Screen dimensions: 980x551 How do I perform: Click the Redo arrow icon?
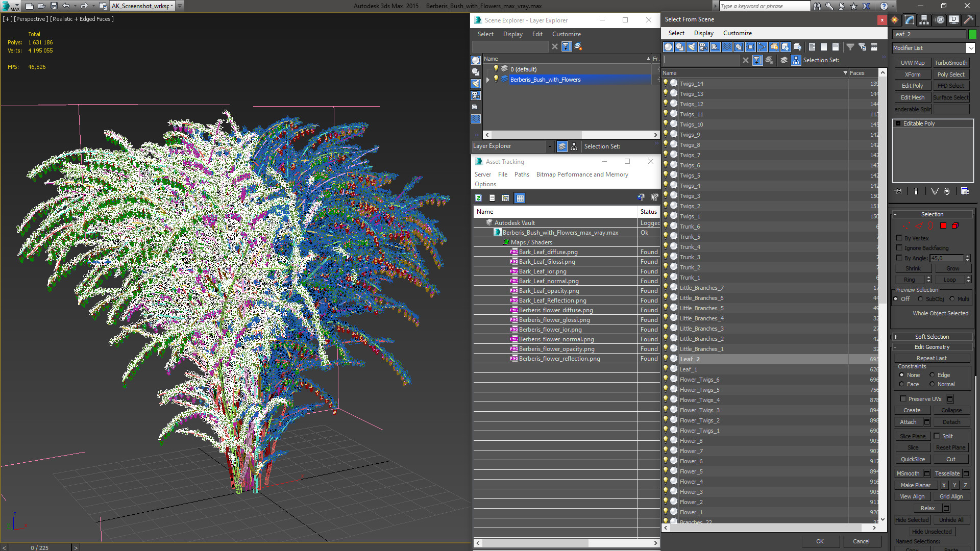(x=84, y=6)
